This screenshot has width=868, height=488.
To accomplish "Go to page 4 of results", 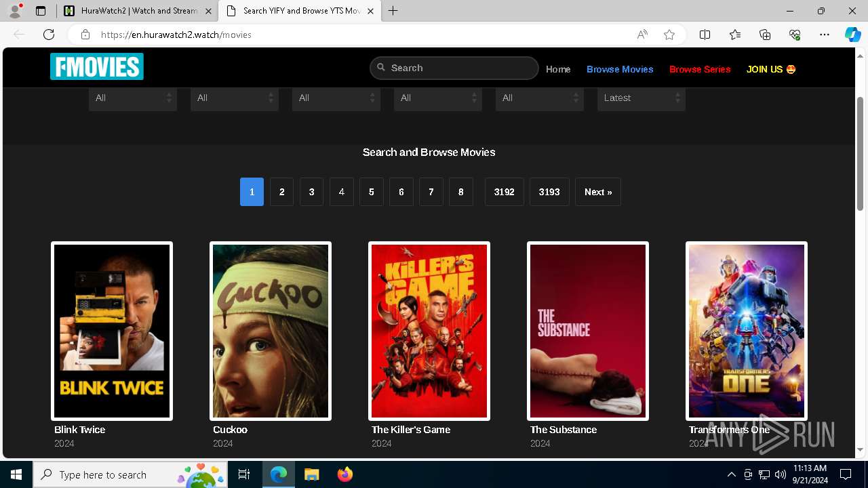I will tap(342, 192).
